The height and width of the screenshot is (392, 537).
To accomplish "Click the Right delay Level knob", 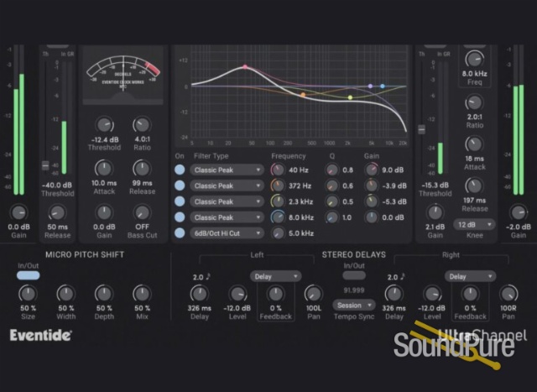I will click(432, 294).
